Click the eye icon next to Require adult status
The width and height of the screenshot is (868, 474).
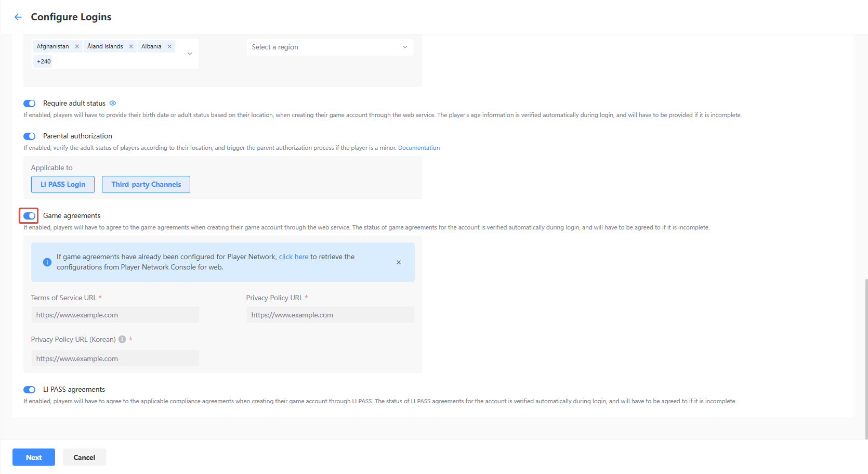click(x=113, y=103)
